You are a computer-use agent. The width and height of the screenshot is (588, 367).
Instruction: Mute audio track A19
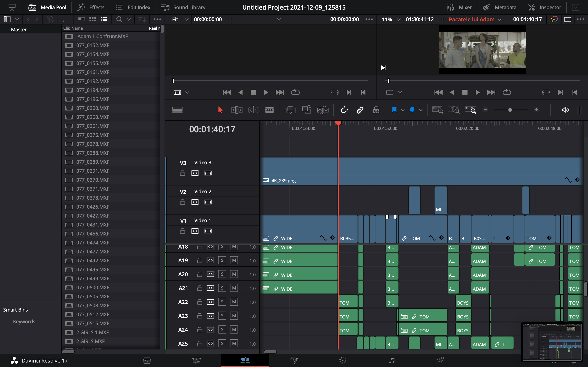[x=234, y=260]
